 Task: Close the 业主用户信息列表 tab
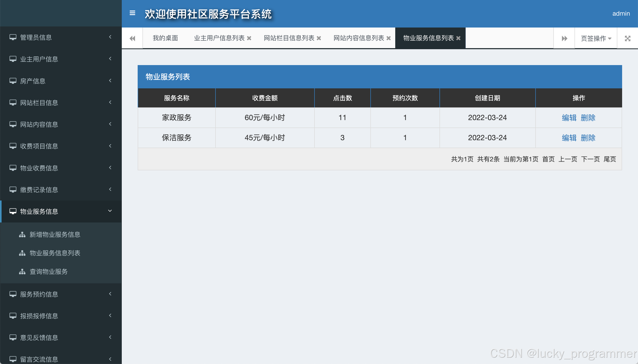pyautogui.click(x=249, y=38)
